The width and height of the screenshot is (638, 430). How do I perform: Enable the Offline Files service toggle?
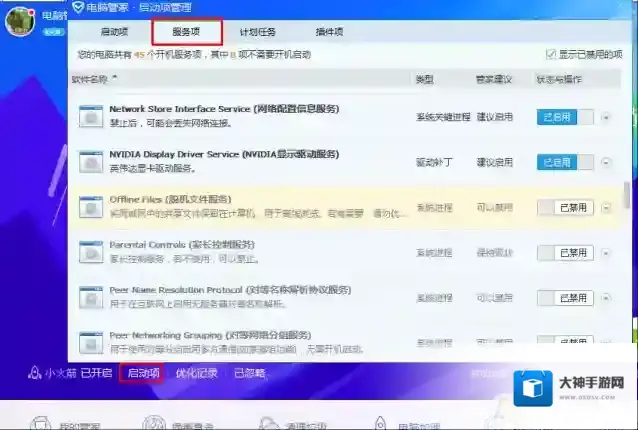pos(565,207)
